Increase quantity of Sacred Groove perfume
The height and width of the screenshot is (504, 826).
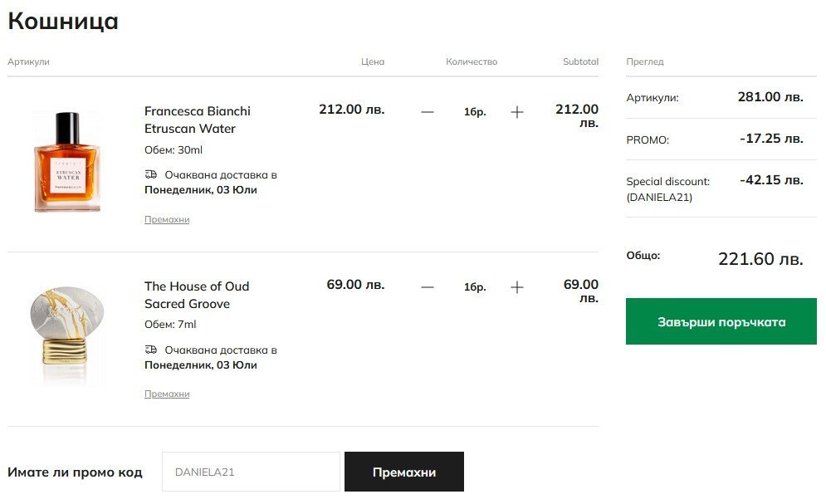(x=517, y=287)
